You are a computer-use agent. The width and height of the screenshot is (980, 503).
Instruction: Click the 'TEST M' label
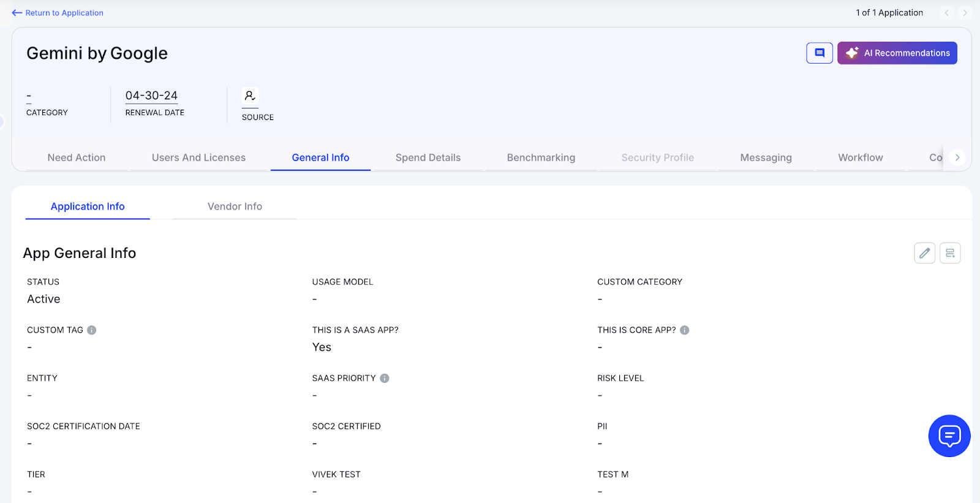tap(613, 475)
